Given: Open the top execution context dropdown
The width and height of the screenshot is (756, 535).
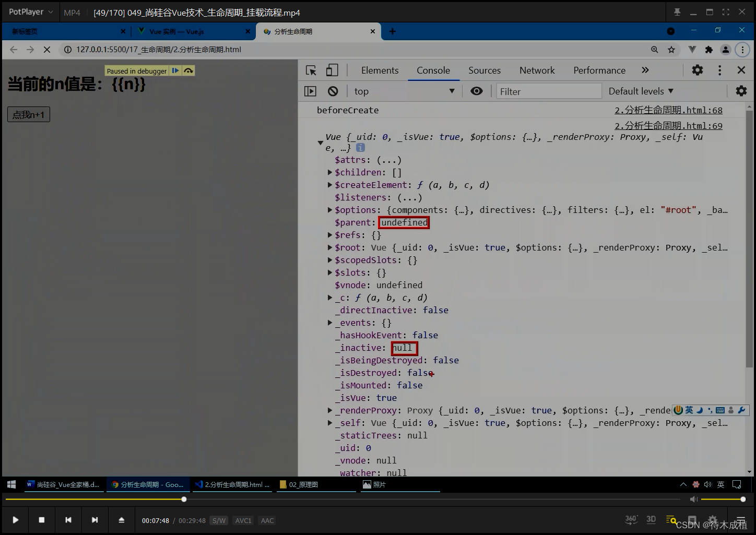Looking at the screenshot, I should click(x=404, y=91).
